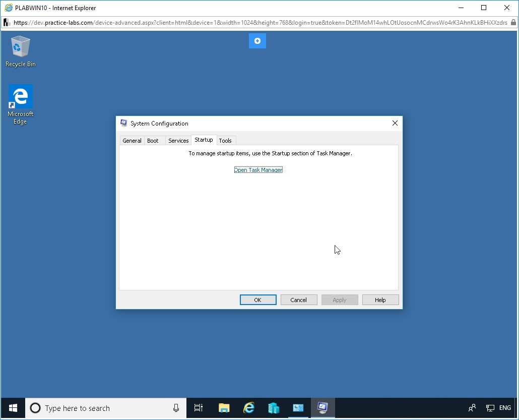The width and height of the screenshot is (519, 420).
Task: Switch to the General tab
Action: click(x=132, y=141)
